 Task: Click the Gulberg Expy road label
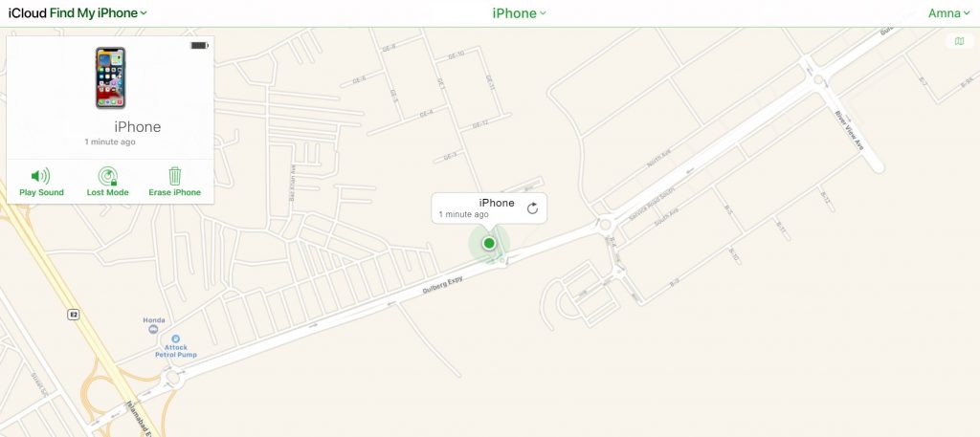[443, 285]
